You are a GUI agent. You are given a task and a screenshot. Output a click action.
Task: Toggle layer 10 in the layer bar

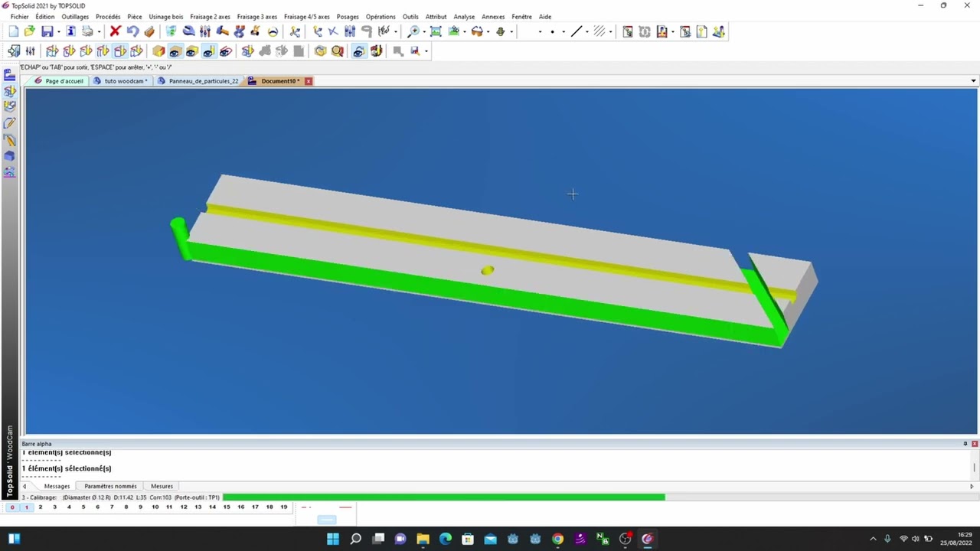(x=155, y=507)
